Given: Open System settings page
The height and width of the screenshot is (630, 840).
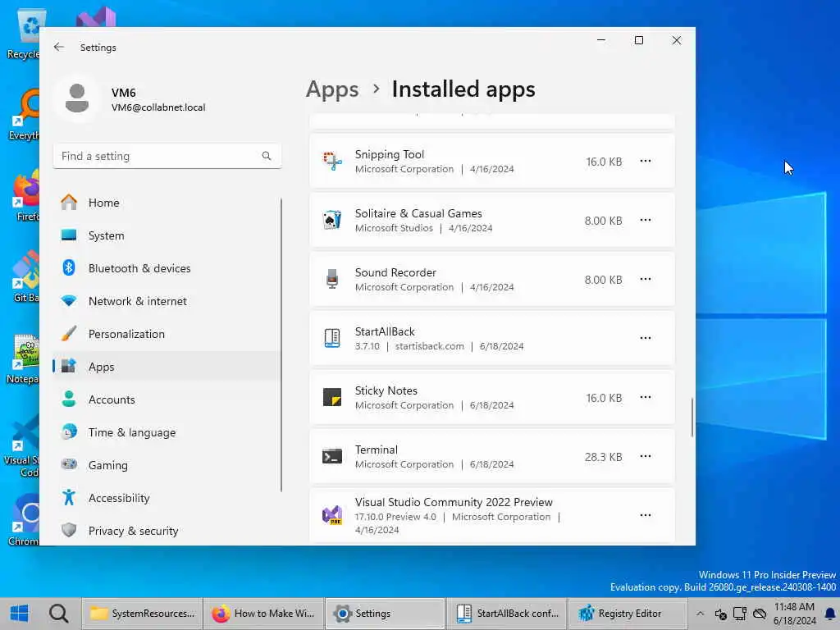Looking at the screenshot, I should (166, 235).
